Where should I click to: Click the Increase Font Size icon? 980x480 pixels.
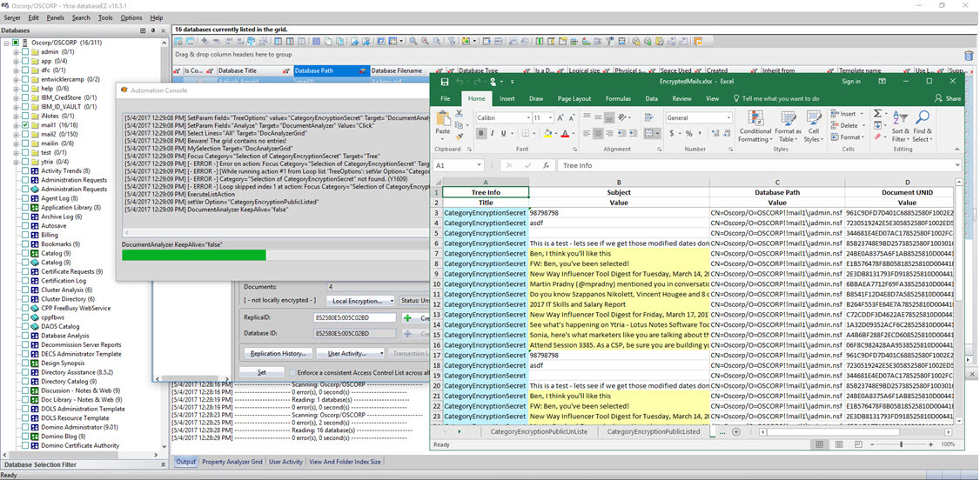[x=560, y=117]
